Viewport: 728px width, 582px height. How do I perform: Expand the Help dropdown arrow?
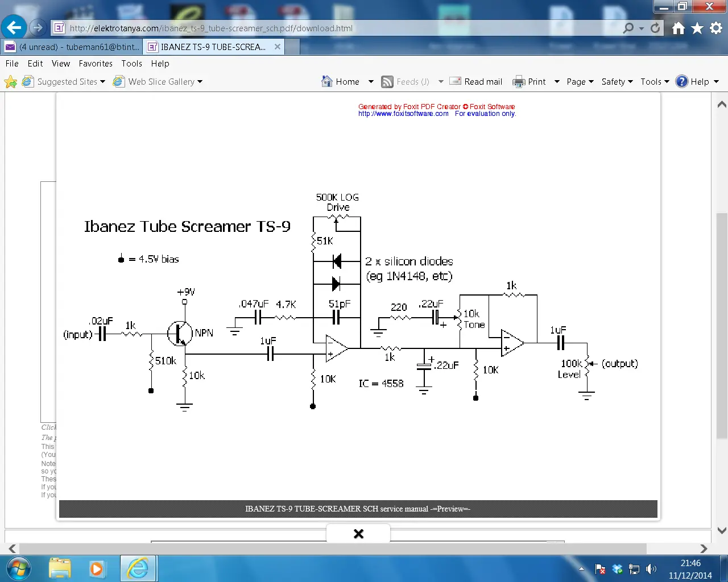[x=716, y=81]
